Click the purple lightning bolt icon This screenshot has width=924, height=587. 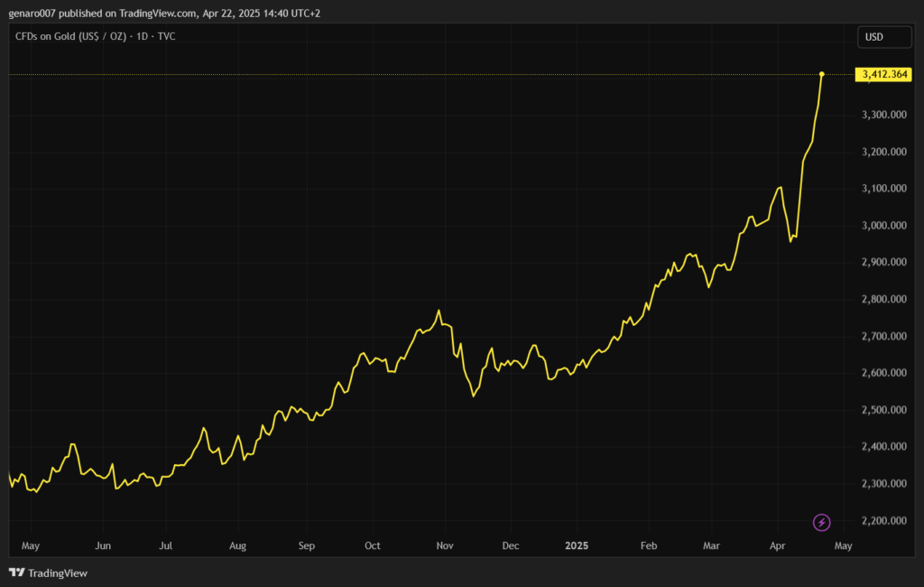point(821,522)
